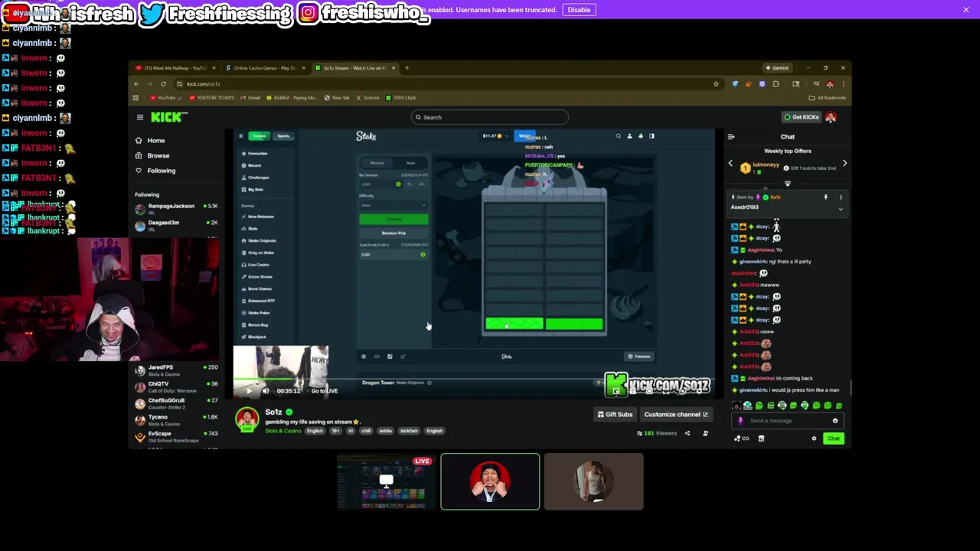Click Go to LIVE in player
Screen dimensions: 980x551
(x=324, y=391)
